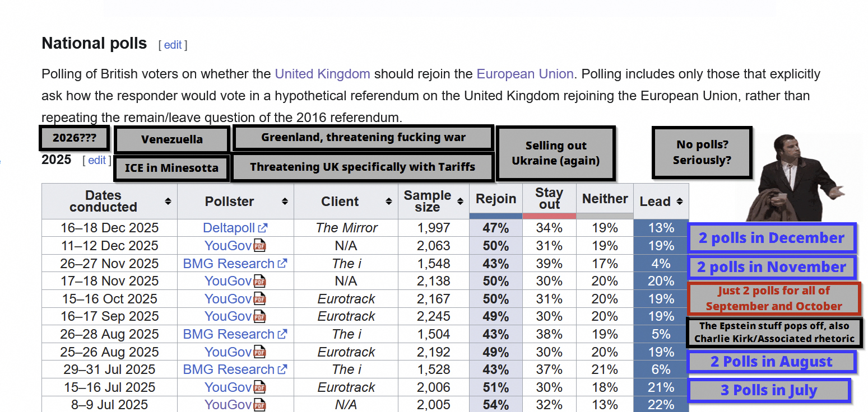The width and height of the screenshot is (868, 412).
Task: Sort table by Dates conducted column arrows
Action: coord(168,201)
